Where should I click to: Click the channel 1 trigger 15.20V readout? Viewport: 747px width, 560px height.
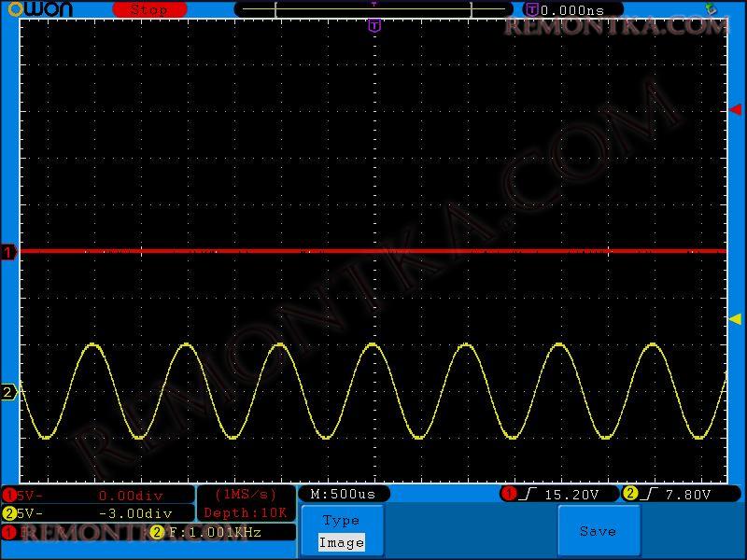[x=560, y=494]
